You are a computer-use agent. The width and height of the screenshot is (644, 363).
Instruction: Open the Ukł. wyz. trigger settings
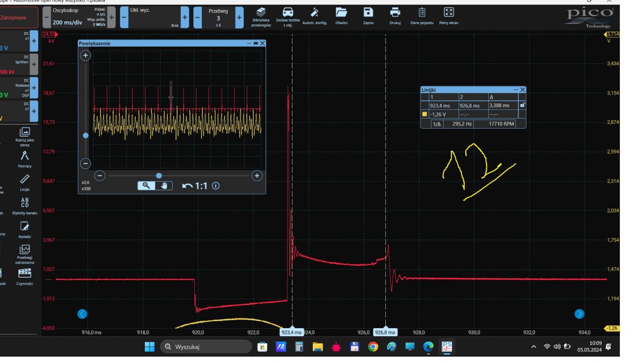point(155,17)
